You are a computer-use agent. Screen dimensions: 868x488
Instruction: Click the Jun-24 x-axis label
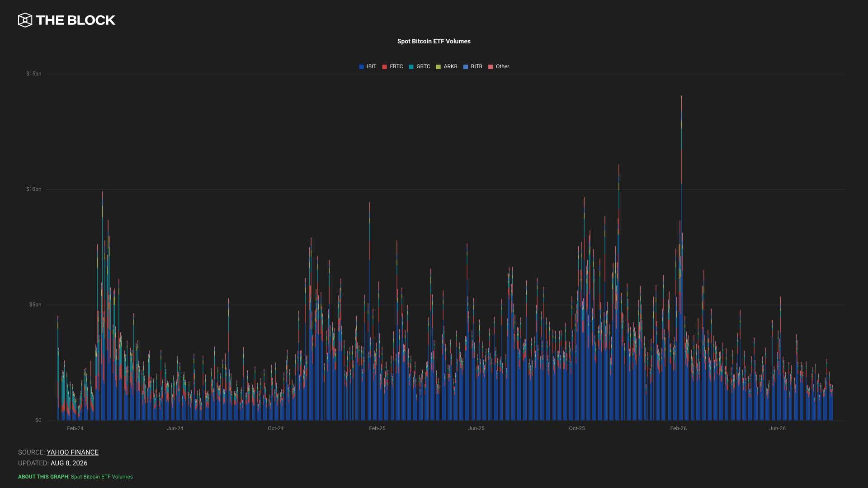click(x=175, y=428)
